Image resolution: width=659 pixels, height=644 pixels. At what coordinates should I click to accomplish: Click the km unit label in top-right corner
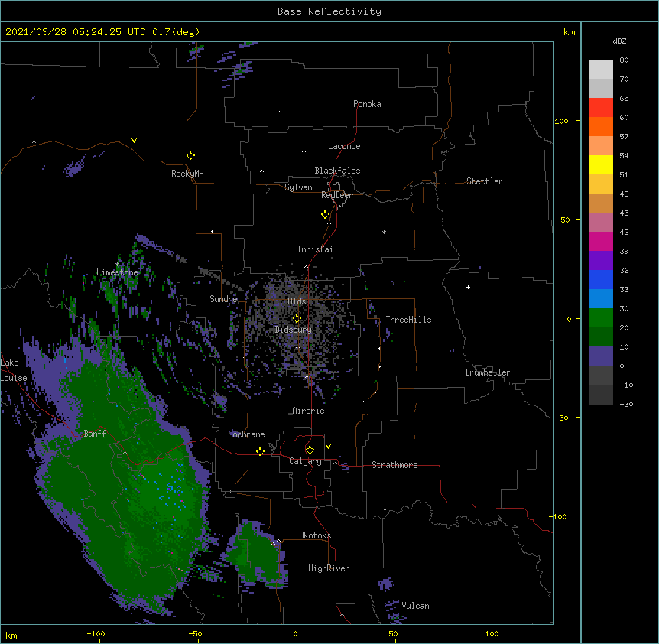569,32
